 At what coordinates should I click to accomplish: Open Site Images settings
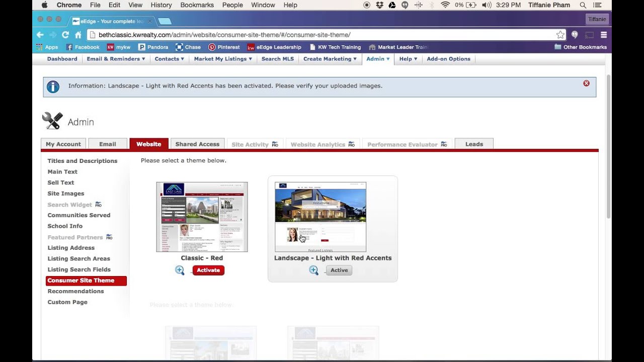click(66, 194)
